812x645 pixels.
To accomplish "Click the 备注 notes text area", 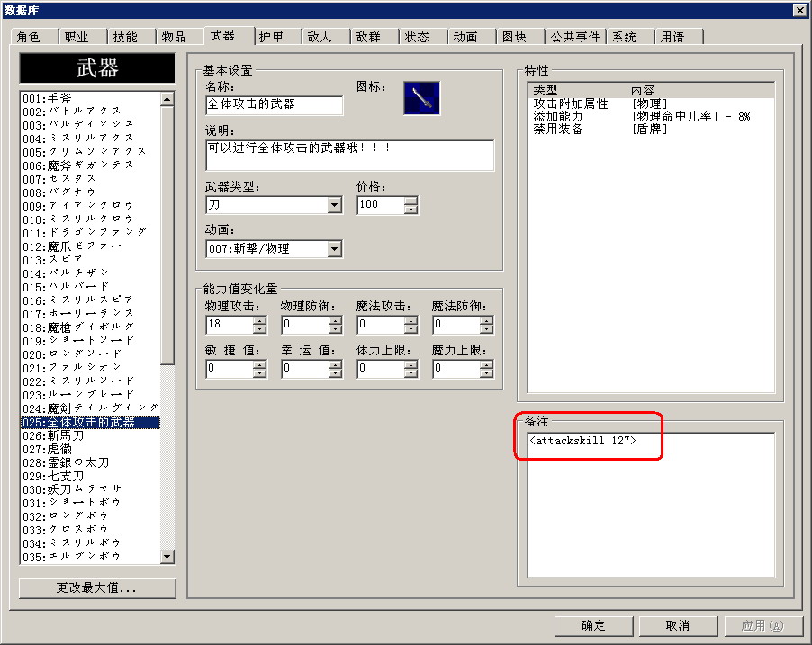I will click(x=651, y=505).
